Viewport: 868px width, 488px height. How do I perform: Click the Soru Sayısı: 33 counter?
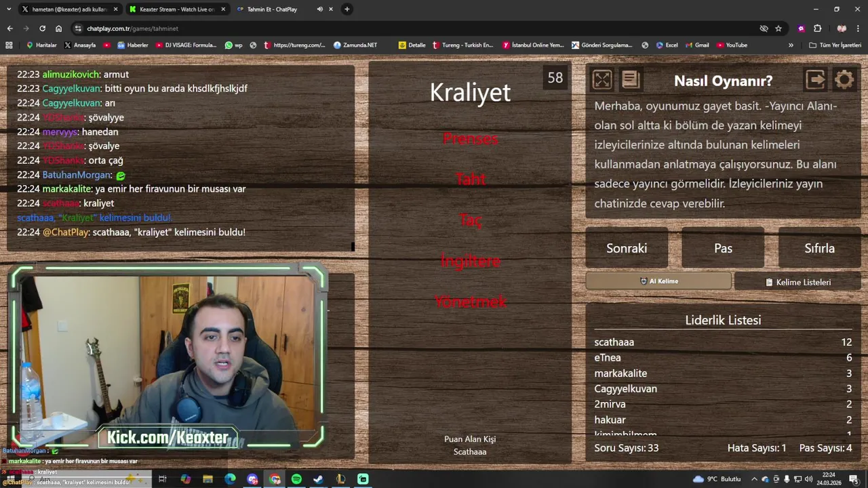[626, 448]
